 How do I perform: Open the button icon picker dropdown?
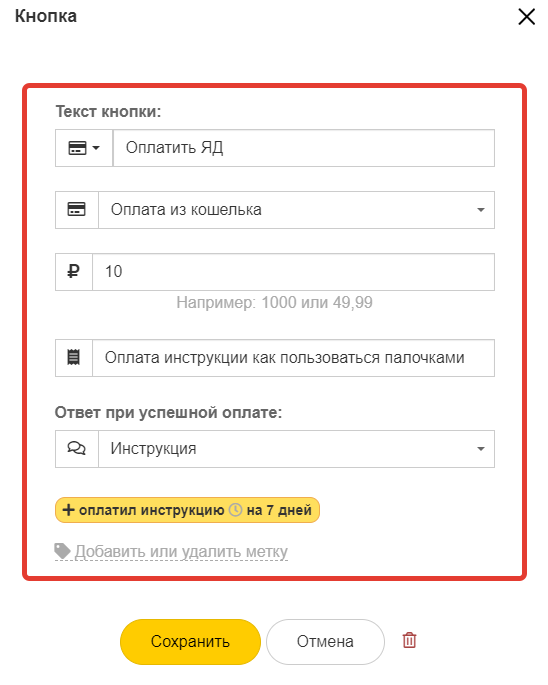pos(84,148)
